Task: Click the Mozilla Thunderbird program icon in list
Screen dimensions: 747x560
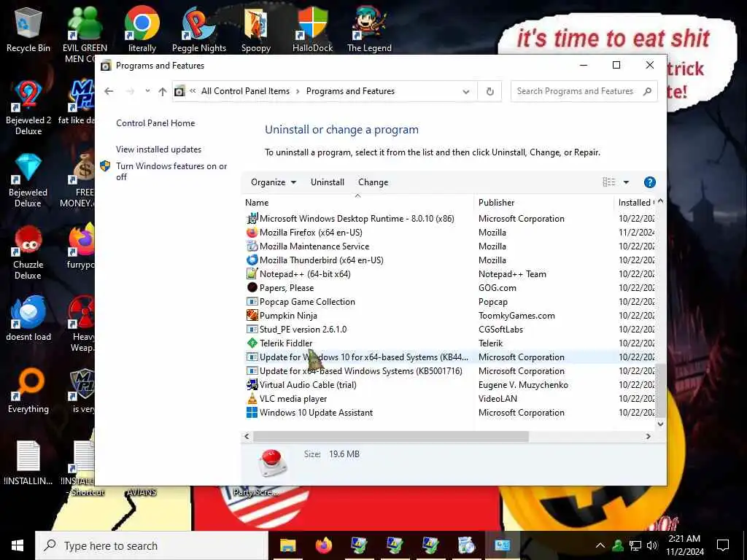Action: [x=252, y=260]
